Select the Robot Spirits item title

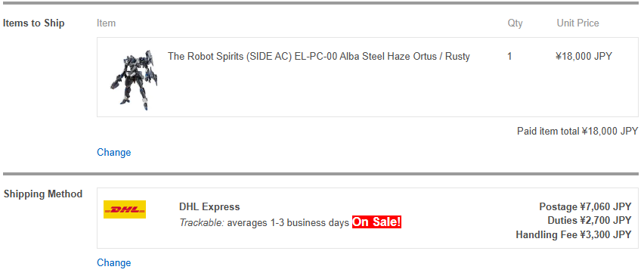point(319,56)
